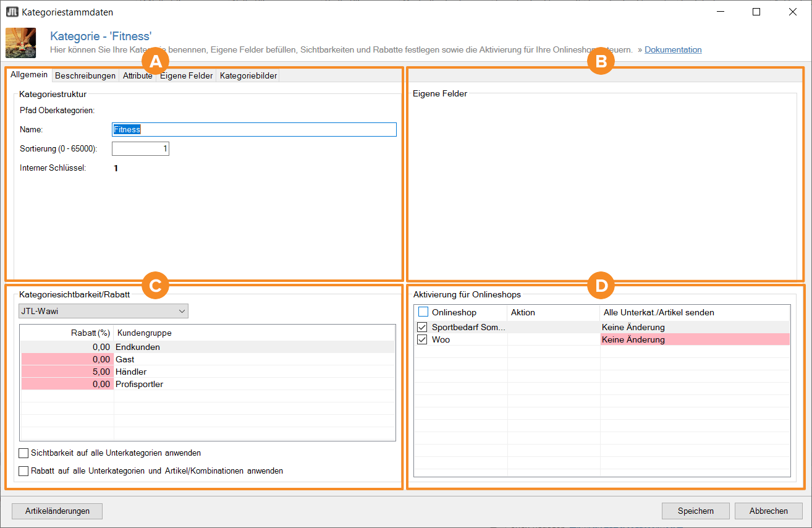Open the JTL-Wawi platform dropdown
The image size is (812, 528).
(103, 311)
